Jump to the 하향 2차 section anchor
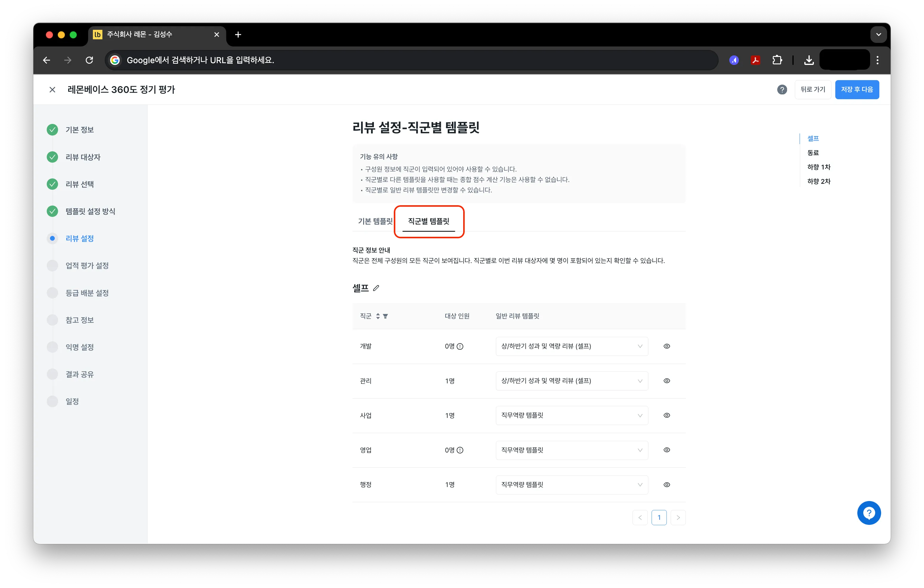 click(819, 181)
